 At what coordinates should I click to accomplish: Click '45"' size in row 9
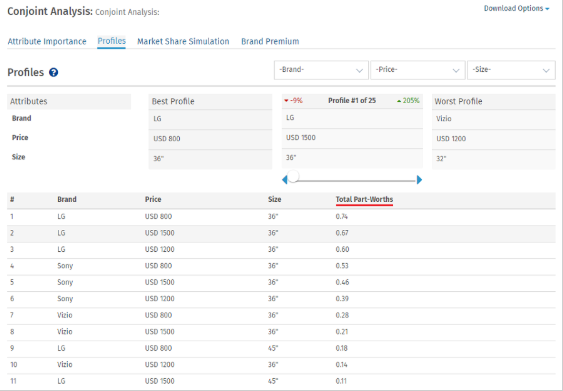tap(273, 348)
